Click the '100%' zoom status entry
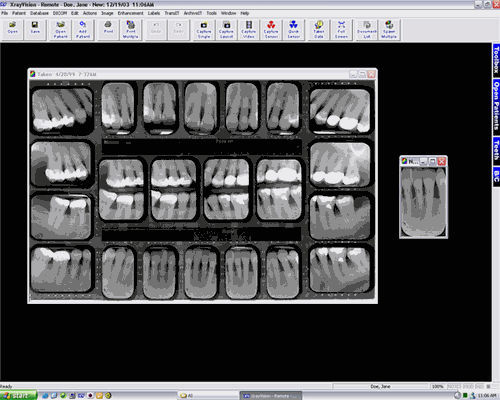Image resolution: width=500 pixels, height=400 pixels. 438,386
